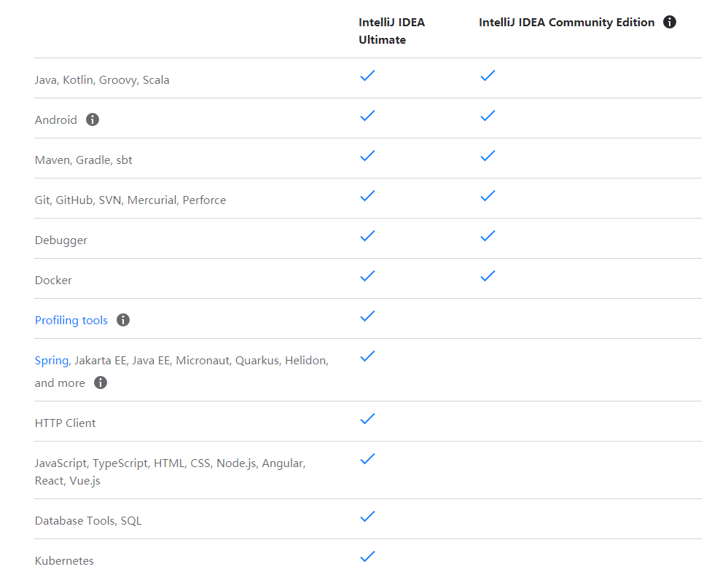Click info icon next to Android

(x=93, y=119)
